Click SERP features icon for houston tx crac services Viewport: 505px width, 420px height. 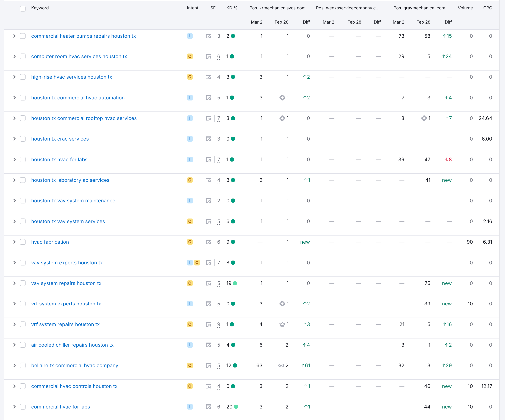(208, 139)
